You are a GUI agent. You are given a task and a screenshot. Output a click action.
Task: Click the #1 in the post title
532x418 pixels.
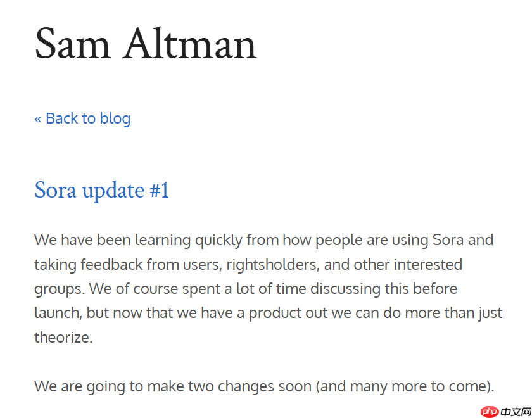[159, 190]
